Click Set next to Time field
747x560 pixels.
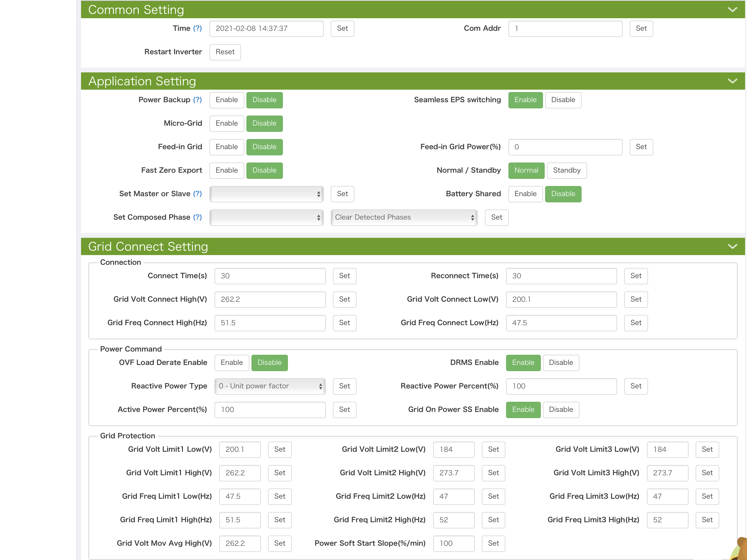(x=342, y=29)
